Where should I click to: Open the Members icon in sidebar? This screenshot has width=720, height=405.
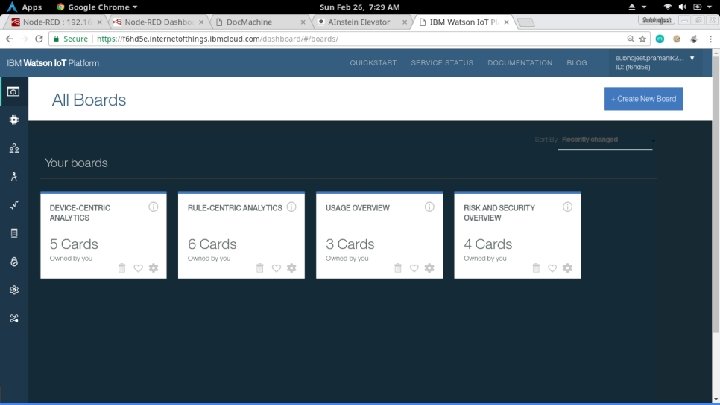(14, 148)
